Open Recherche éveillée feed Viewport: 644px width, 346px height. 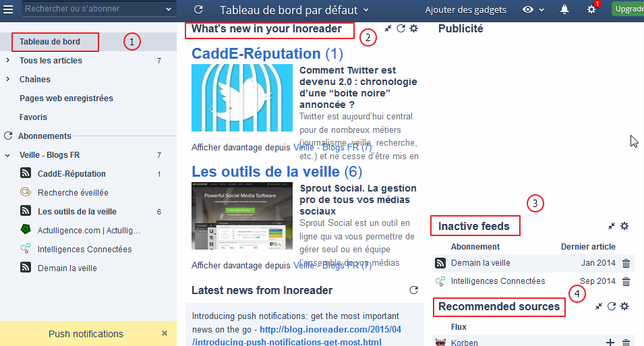pos(73,193)
